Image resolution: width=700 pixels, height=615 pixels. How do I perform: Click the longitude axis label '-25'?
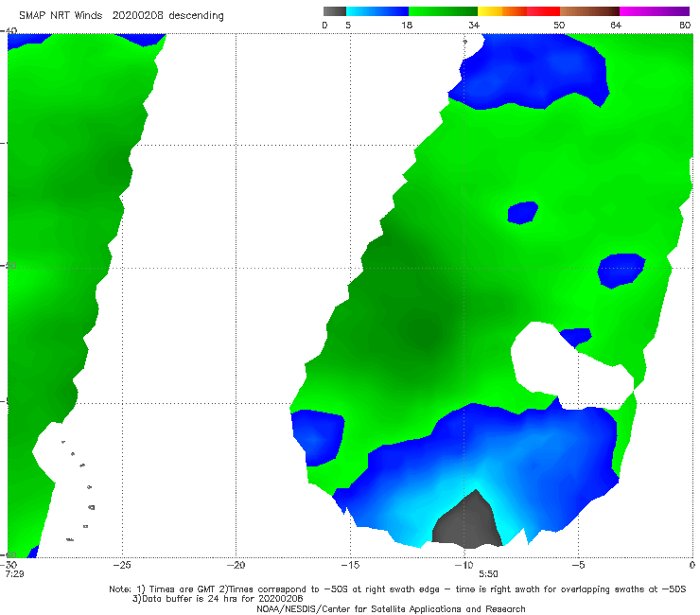click(x=122, y=565)
